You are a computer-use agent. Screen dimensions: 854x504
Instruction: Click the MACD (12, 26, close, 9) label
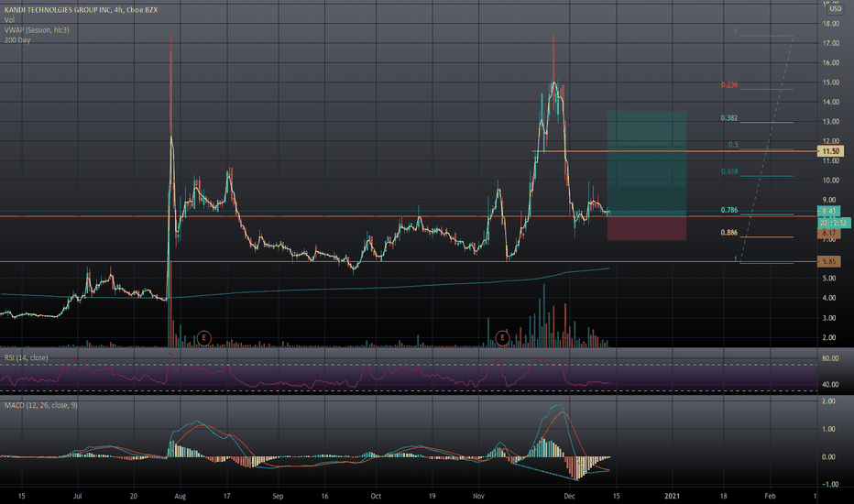point(41,405)
